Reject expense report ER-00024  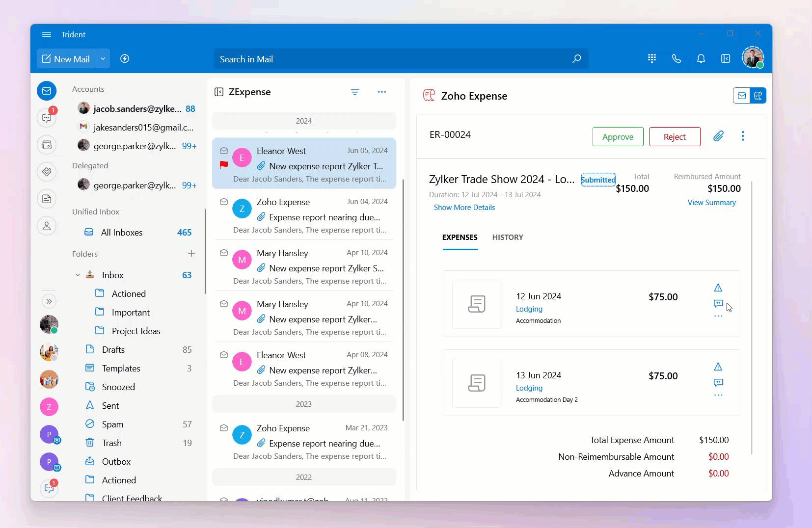[x=675, y=137]
